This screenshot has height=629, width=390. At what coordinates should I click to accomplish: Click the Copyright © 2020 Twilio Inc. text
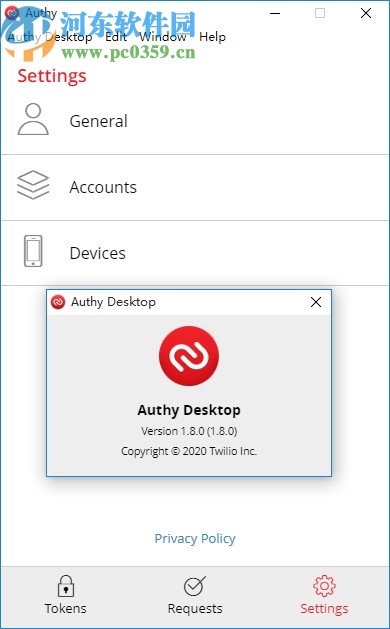tap(189, 451)
